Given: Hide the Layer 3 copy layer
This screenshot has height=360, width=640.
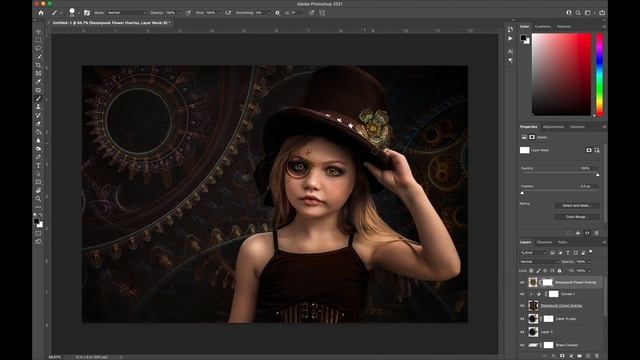Looking at the screenshot, I should [522, 319].
